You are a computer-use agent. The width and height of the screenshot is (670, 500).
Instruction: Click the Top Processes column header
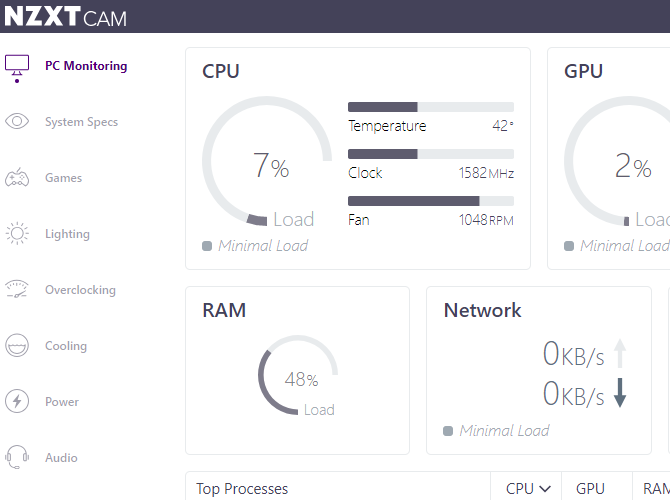pos(242,488)
